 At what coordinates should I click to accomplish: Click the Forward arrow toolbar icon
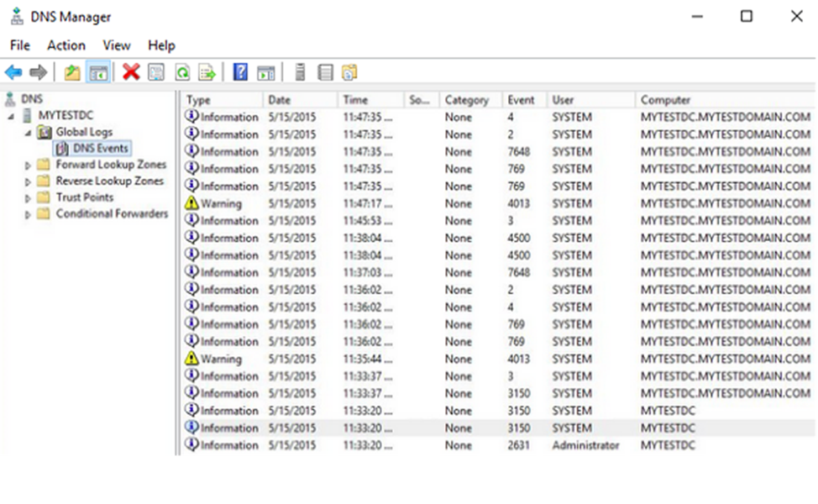coord(38,72)
